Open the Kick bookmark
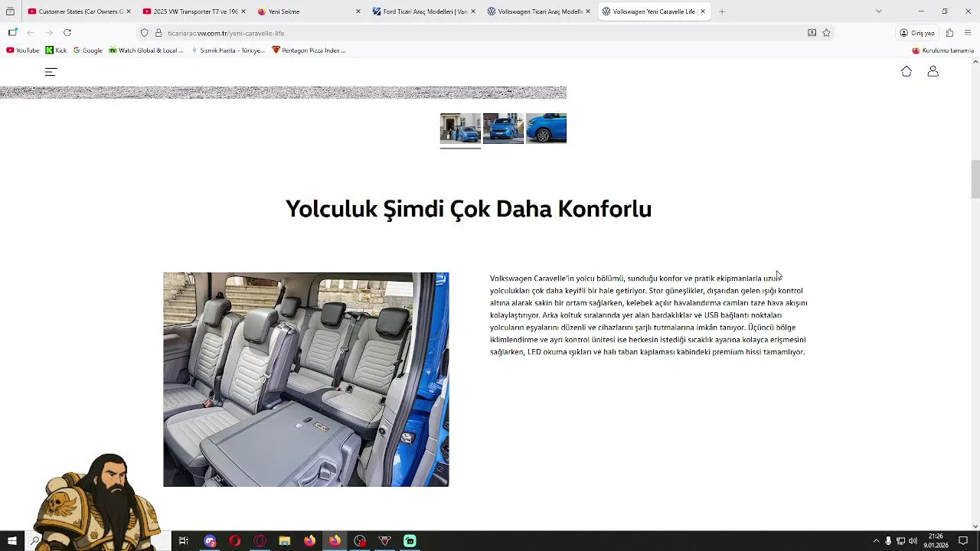The width and height of the screenshot is (980, 551). pyautogui.click(x=56, y=51)
